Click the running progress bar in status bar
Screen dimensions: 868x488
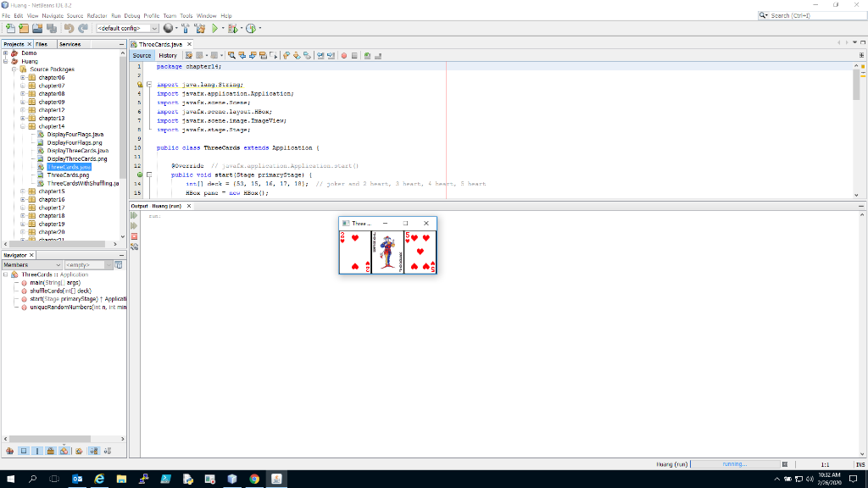tap(736, 464)
